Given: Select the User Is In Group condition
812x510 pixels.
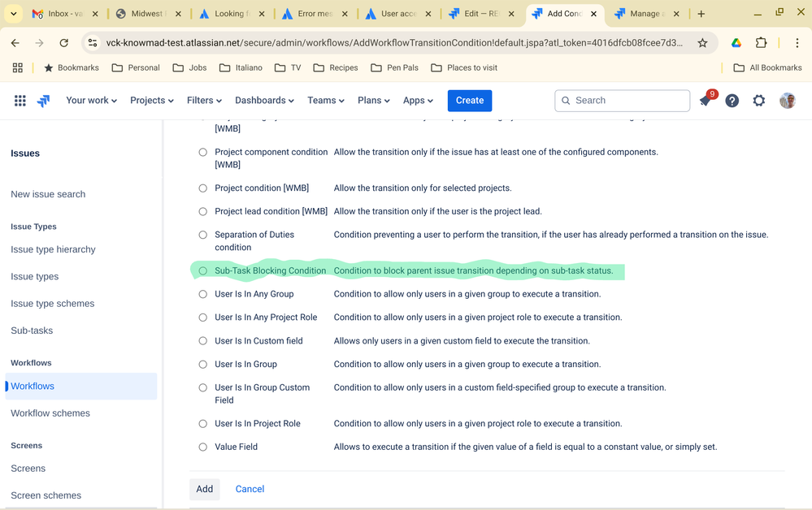Looking at the screenshot, I should pyautogui.click(x=202, y=364).
